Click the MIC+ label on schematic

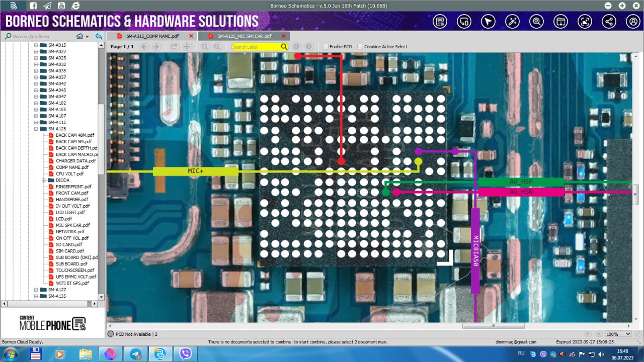tap(195, 171)
